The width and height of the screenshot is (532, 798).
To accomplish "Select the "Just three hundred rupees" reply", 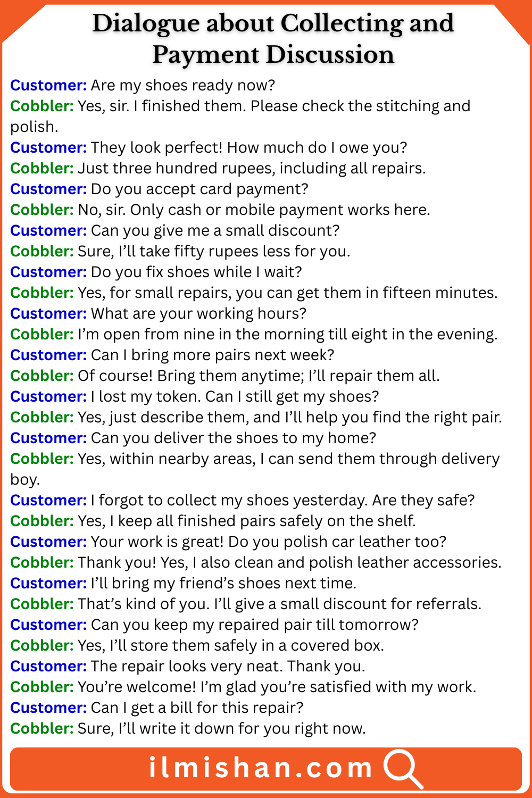I will coord(251,168).
